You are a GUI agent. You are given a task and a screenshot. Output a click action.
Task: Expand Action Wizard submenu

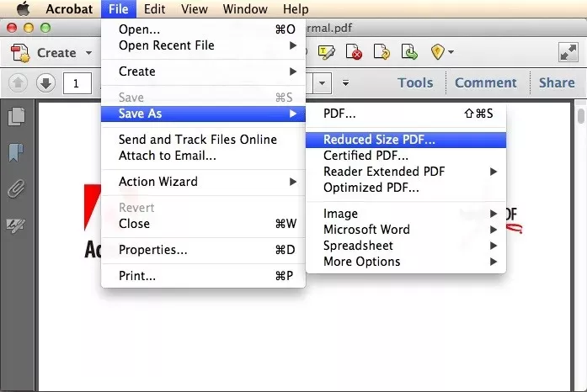(x=203, y=182)
